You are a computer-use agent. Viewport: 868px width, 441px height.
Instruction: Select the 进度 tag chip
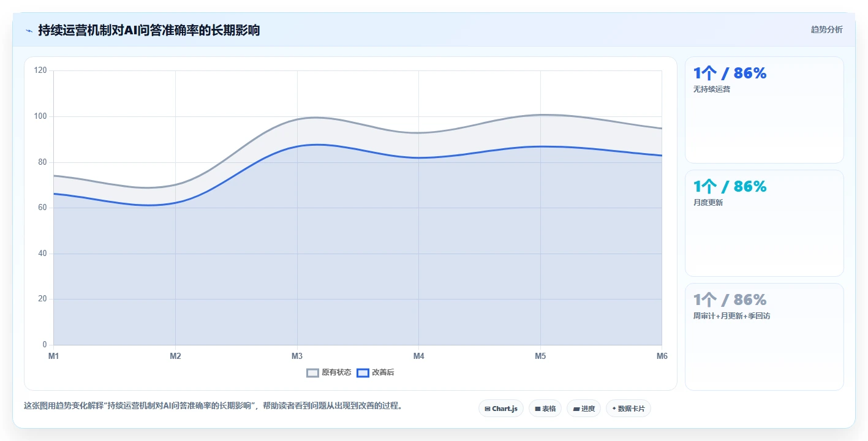tap(584, 409)
